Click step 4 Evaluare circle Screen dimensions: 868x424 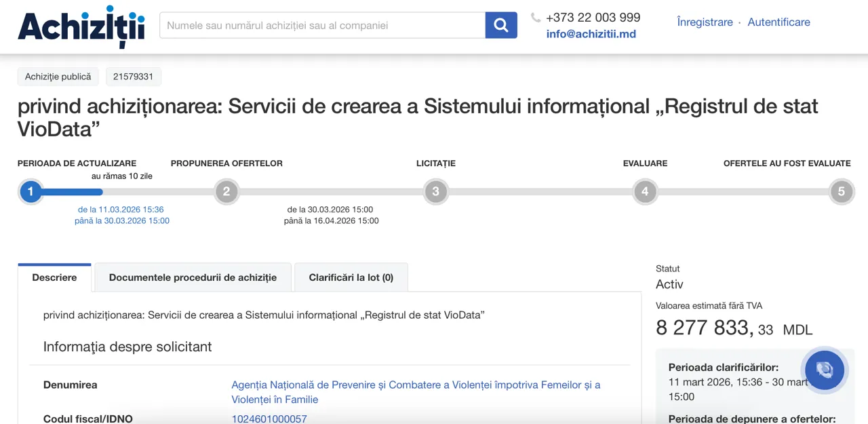tap(645, 191)
